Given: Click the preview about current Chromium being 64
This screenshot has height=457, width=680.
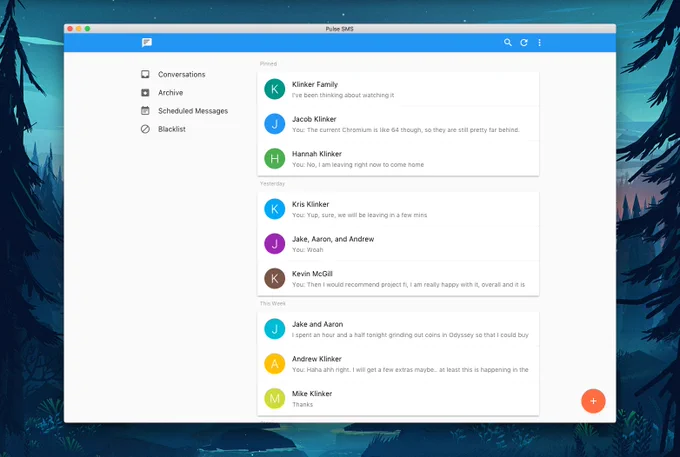Looking at the screenshot, I should (x=405, y=130).
